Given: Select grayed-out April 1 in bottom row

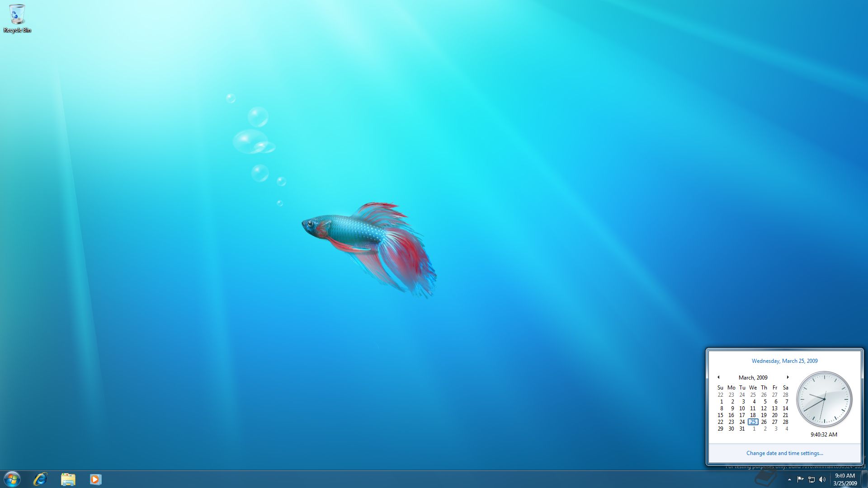Looking at the screenshot, I should 754,428.
